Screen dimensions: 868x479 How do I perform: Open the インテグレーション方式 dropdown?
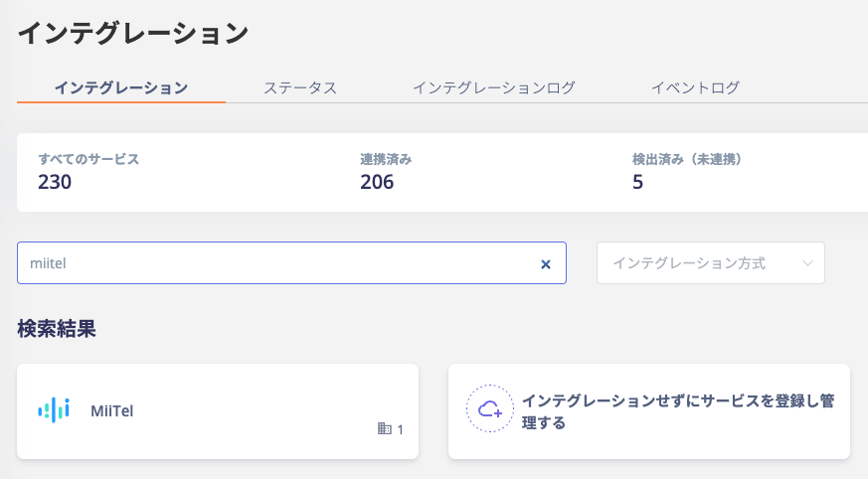click(x=711, y=263)
